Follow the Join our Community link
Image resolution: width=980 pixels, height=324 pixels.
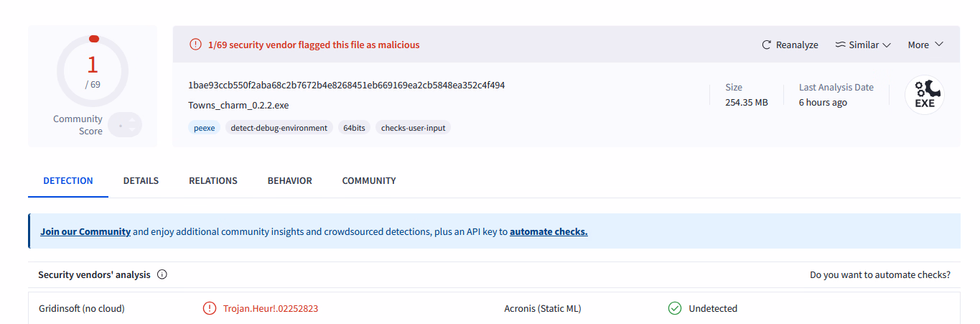[85, 232]
